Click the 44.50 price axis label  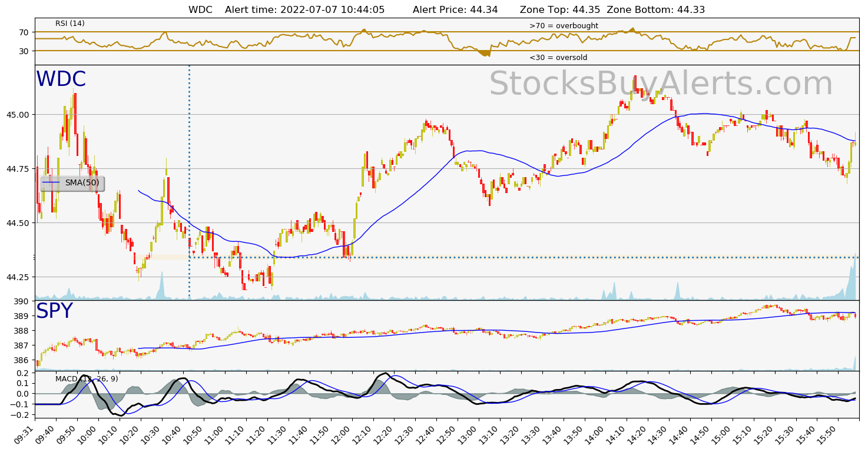tap(19, 223)
